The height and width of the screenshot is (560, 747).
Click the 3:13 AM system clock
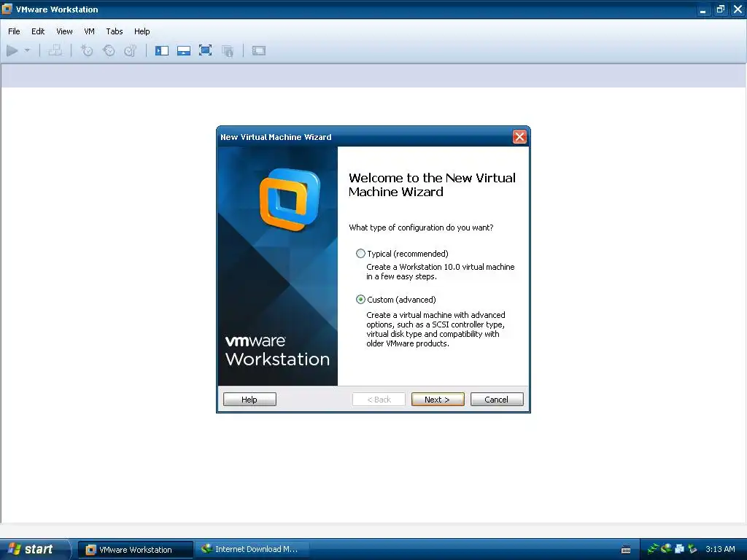click(720, 549)
